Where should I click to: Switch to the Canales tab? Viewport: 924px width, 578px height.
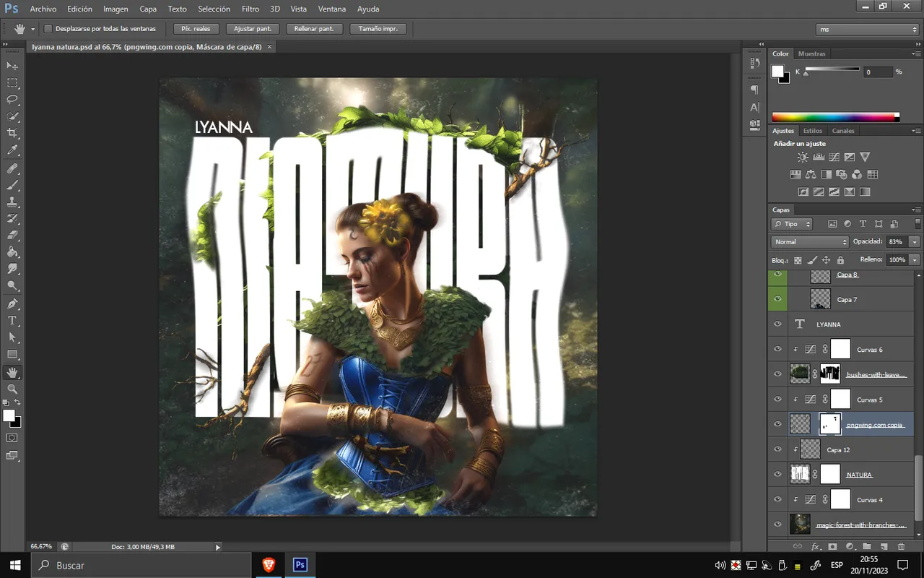pos(843,131)
